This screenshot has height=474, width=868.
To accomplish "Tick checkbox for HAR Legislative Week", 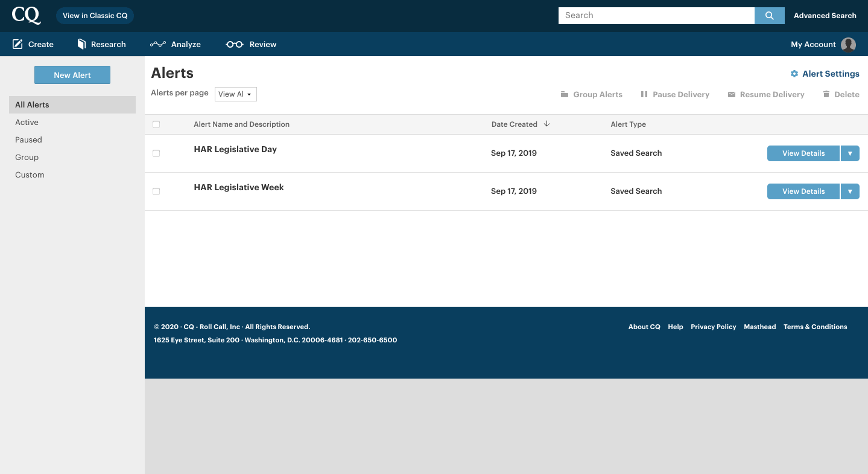I will pos(156,191).
